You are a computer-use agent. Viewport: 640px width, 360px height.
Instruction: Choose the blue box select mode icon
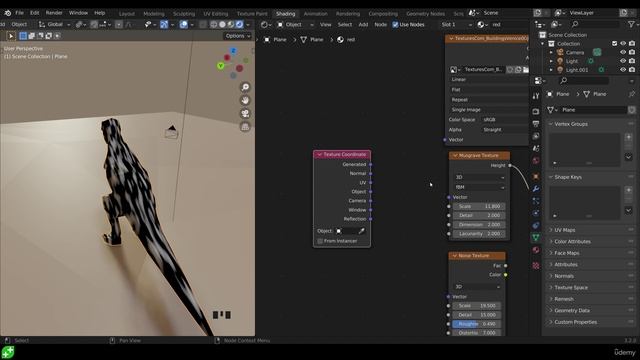click(x=23, y=36)
